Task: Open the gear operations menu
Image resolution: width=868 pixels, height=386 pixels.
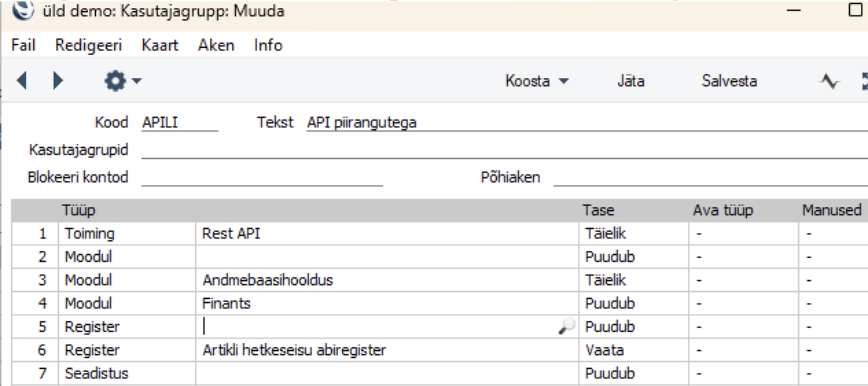Action: [x=122, y=81]
